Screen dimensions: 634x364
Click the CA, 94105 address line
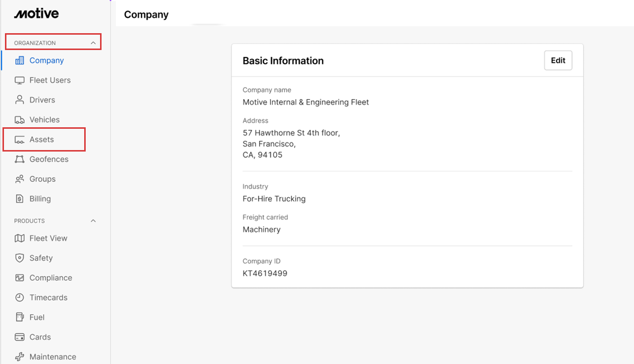click(x=263, y=155)
